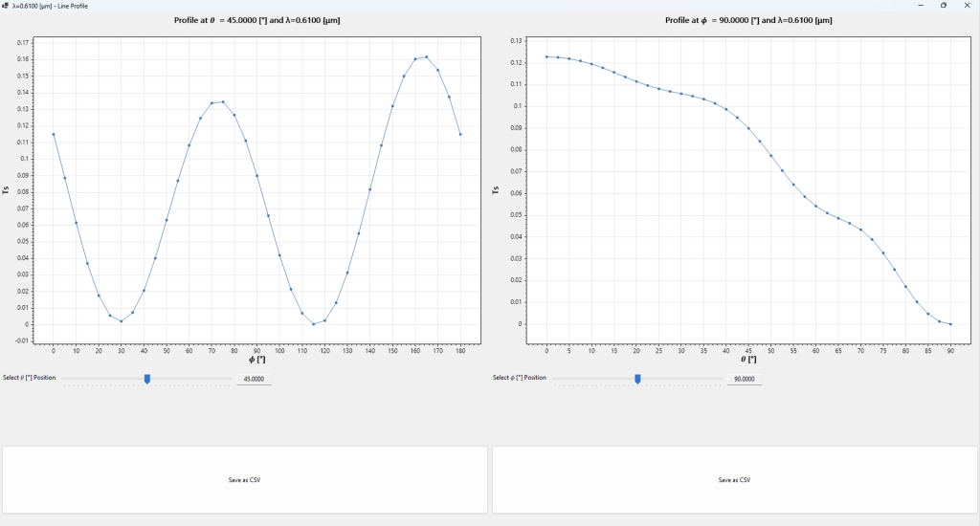Screen dimensions: 980x526
Task: Click the highest peak point in left plot
Action: tap(427, 56)
